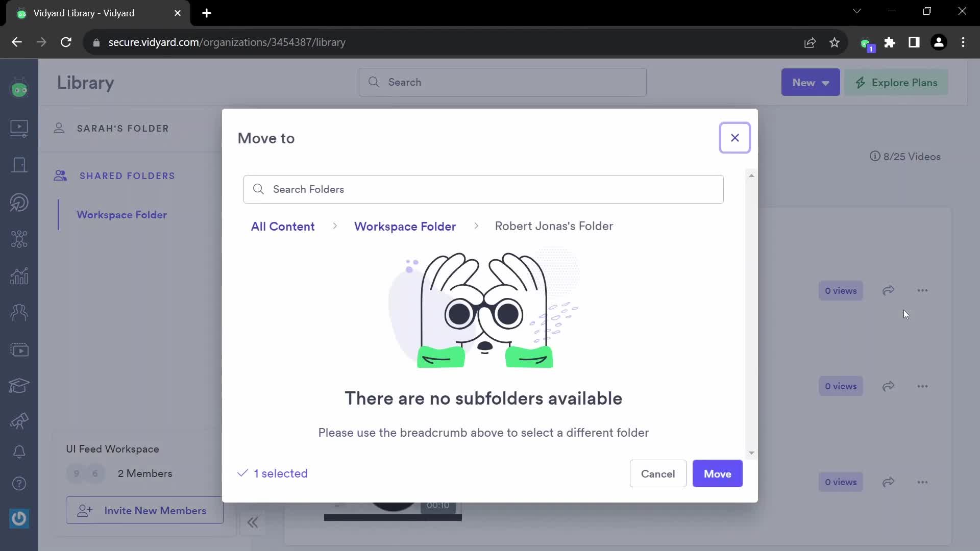Click first row 0 views badge
The height and width of the screenshot is (551, 980).
841,291
